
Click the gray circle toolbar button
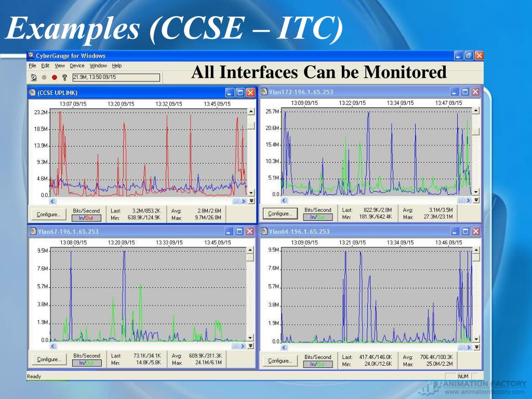pyautogui.click(x=44, y=77)
